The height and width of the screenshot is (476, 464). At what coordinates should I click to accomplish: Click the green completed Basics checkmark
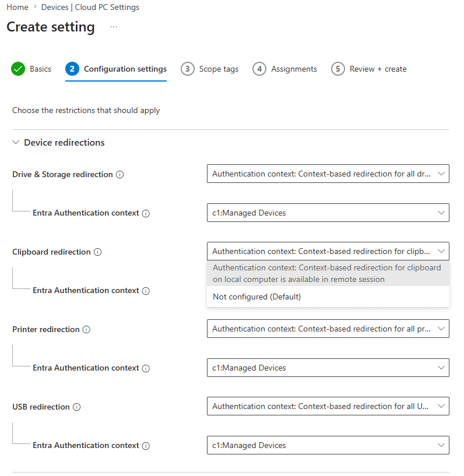[x=18, y=69]
